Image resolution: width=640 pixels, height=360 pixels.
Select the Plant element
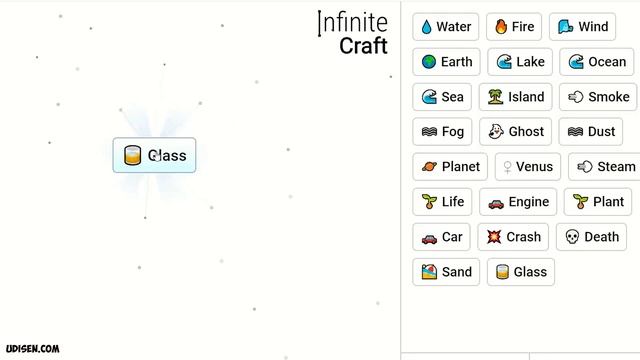[598, 202]
